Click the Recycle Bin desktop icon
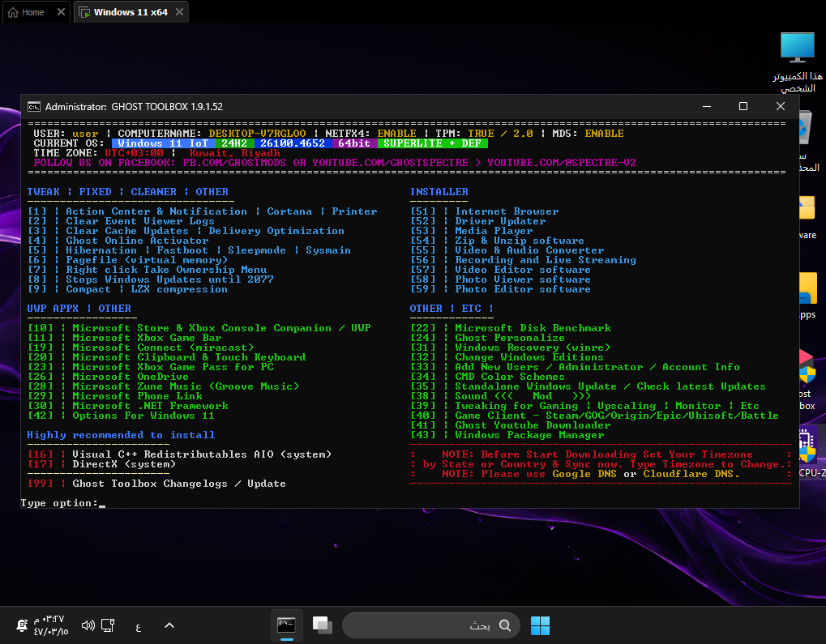826x644 pixels. [x=810, y=141]
